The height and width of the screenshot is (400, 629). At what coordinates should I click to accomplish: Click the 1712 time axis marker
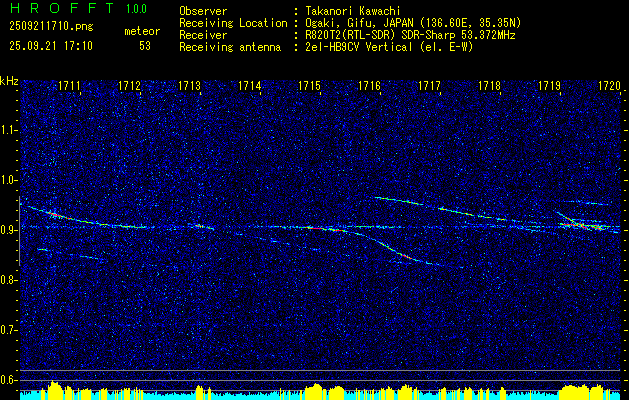(130, 85)
